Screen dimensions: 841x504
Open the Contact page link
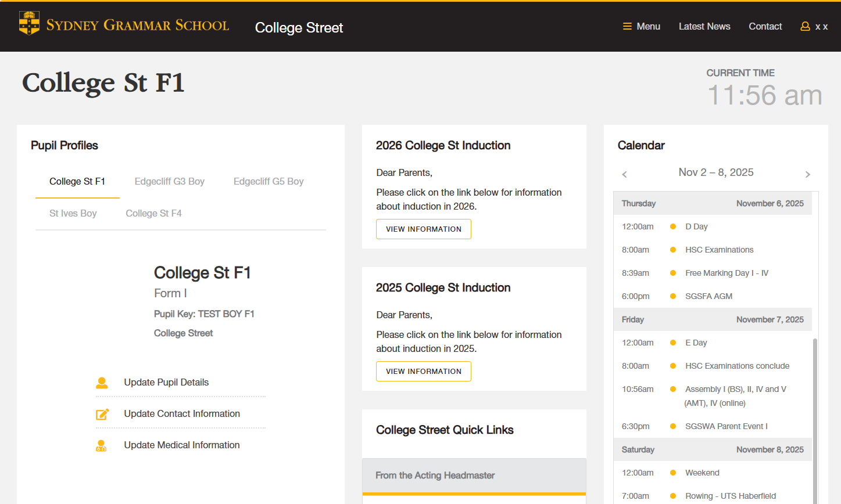point(765,26)
